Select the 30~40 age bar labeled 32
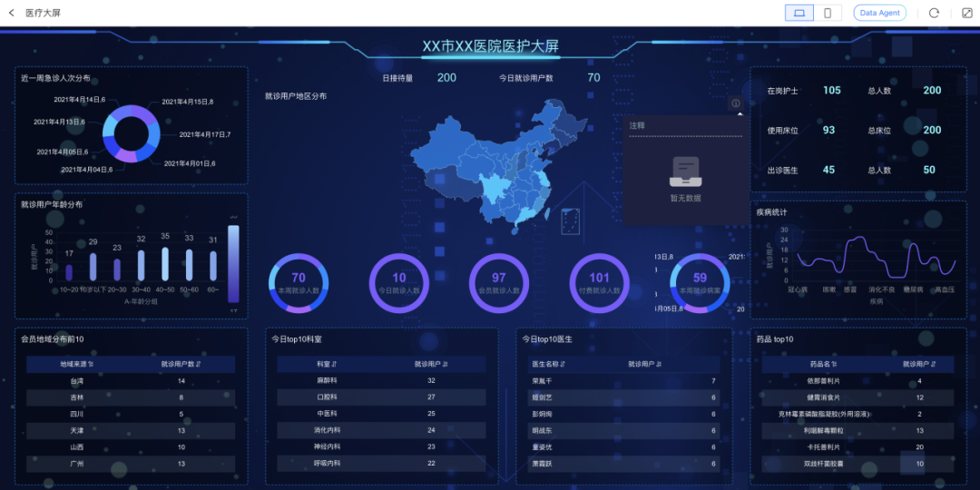Viewport: 980px width, 490px height. click(142, 266)
